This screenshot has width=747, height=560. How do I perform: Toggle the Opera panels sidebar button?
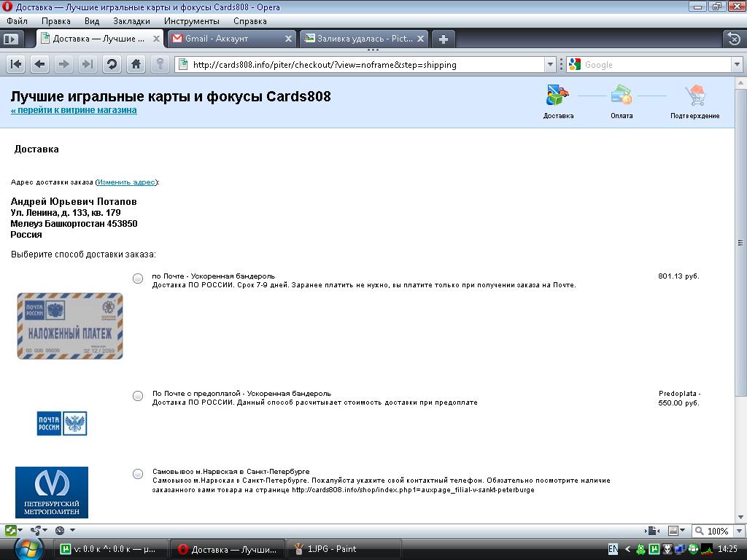[10, 39]
